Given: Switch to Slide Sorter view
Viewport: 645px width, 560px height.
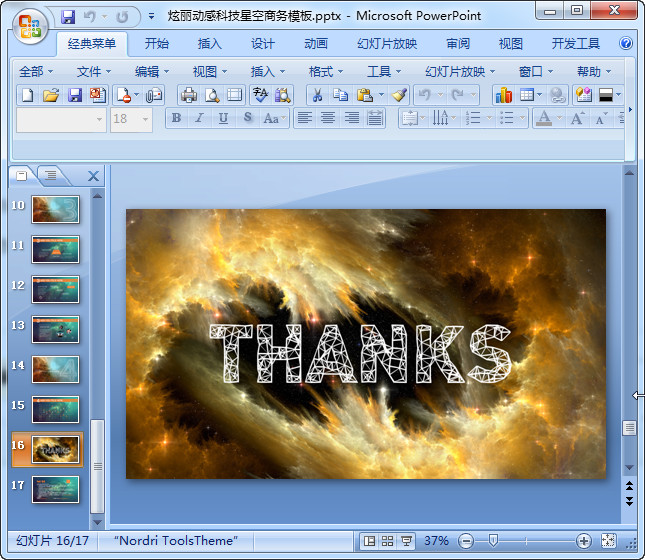Looking at the screenshot, I should [x=387, y=541].
